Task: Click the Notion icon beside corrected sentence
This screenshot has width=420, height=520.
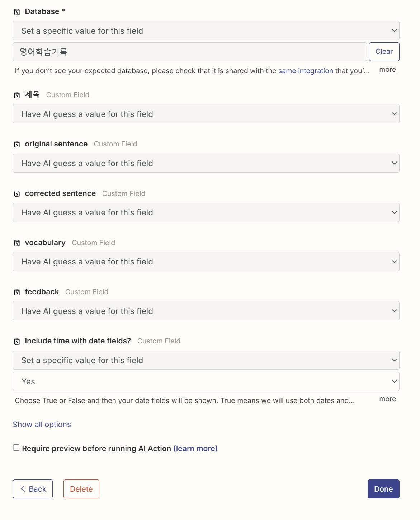Action: 16,194
